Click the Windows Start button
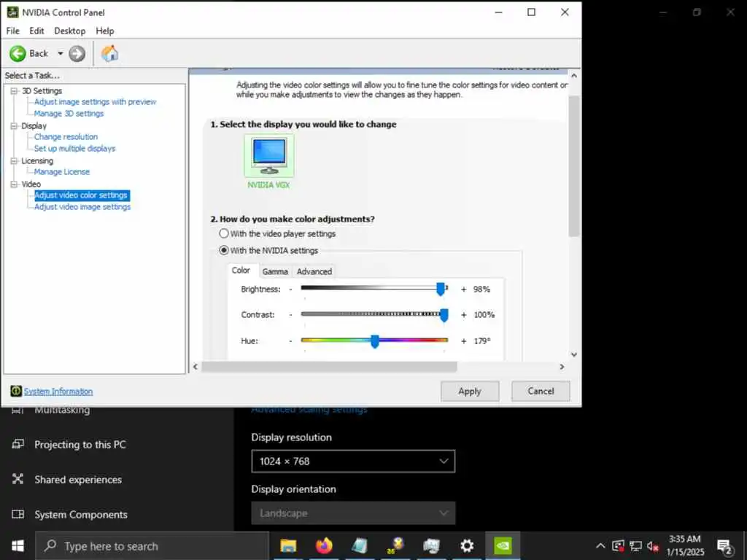This screenshot has width=747, height=560. (18, 545)
